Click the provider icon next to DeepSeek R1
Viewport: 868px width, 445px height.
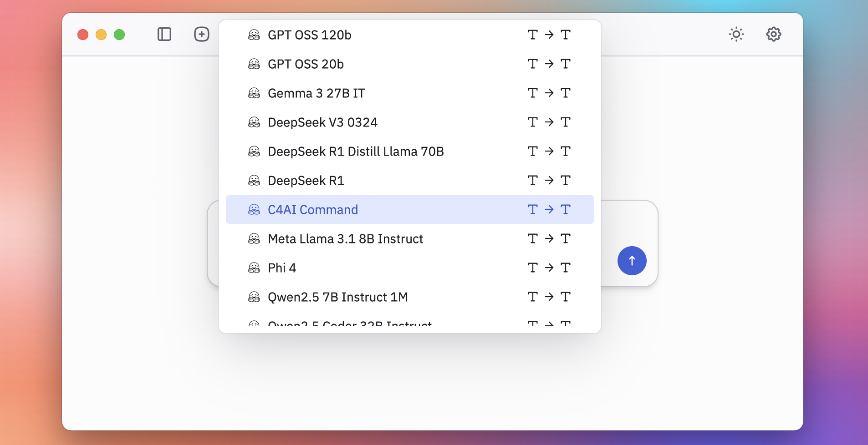click(254, 181)
